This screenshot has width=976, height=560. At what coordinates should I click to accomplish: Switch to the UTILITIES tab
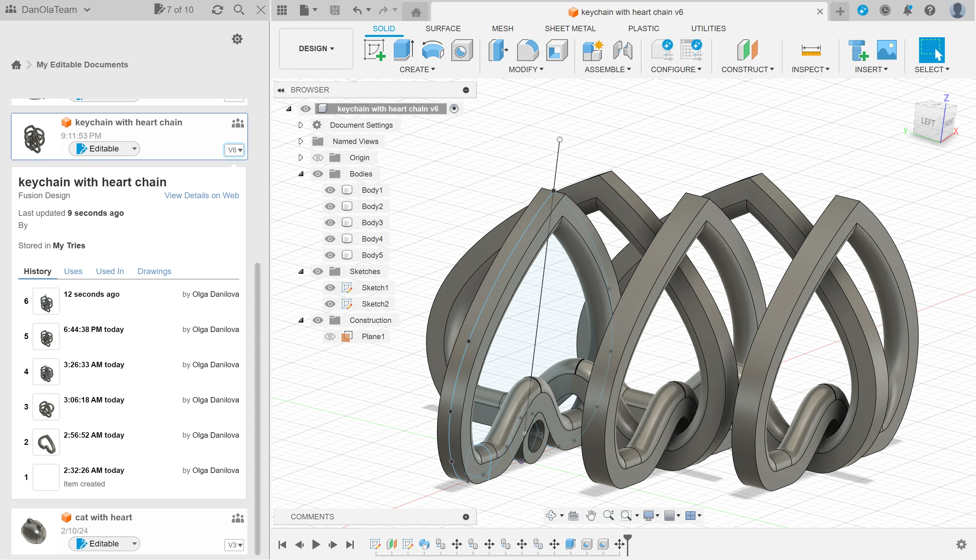[x=708, y=28]
